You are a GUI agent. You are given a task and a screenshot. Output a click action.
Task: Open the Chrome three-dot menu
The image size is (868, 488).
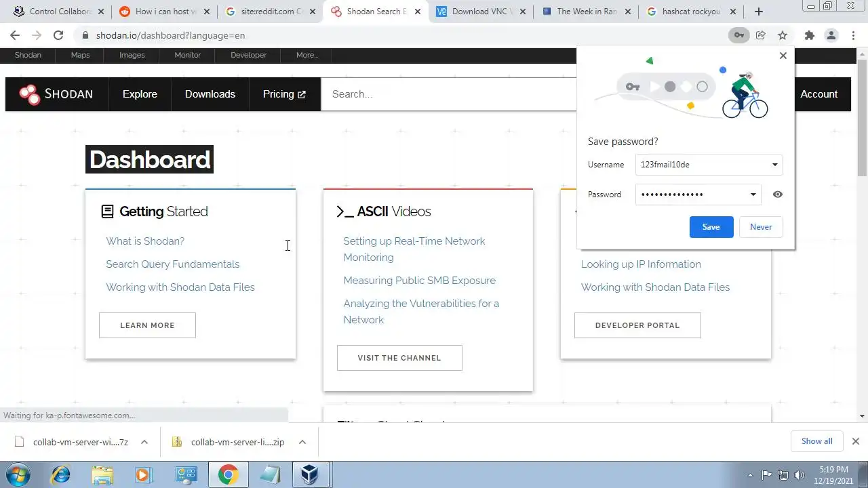854,35
